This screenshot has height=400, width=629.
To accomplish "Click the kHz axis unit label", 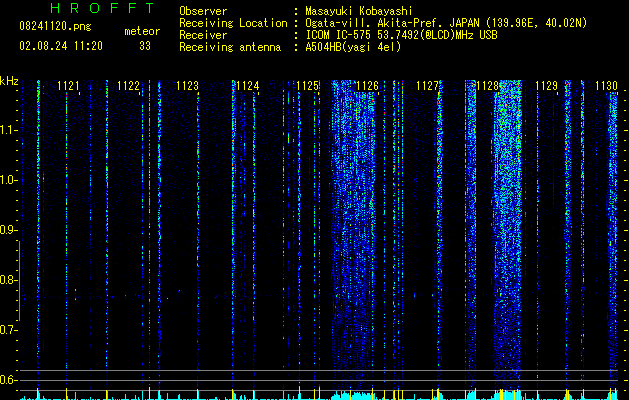I will click(x=9, y=81).
